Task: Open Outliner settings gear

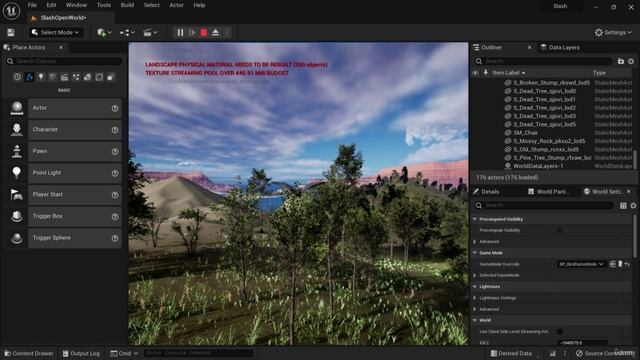Action: point(631,61)
